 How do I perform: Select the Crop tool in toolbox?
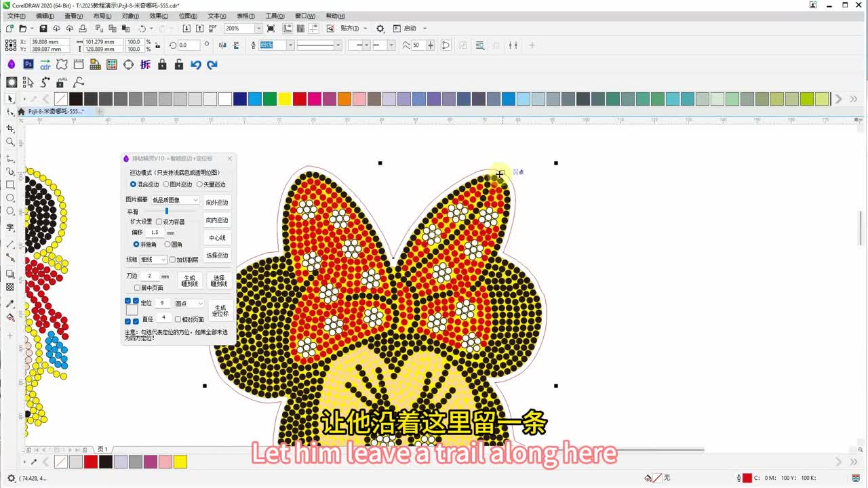pyautogui.click(x=10, y=128)
